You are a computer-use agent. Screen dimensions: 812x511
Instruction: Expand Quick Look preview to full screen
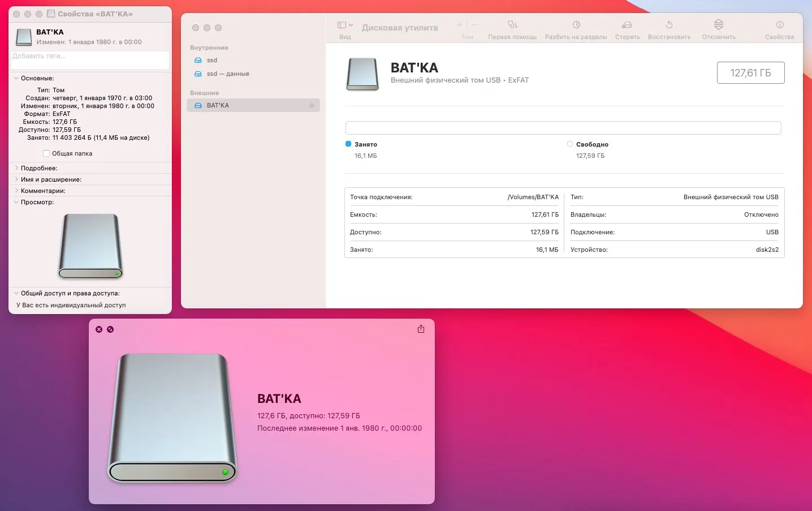pos(110,329)
